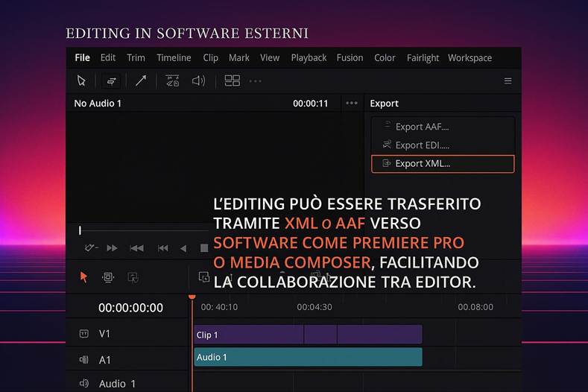Open the Fairlight menu
588x392 pixels.
click(x=423, y=58)
